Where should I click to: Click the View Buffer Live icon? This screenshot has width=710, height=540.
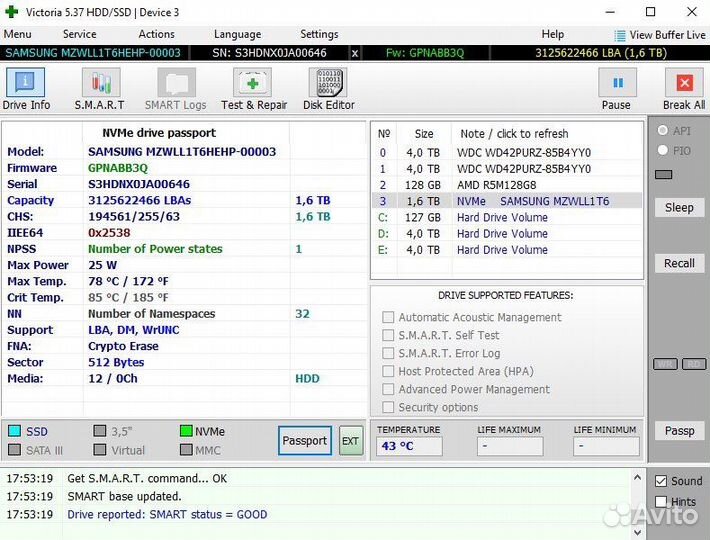[x=619, y=35]
